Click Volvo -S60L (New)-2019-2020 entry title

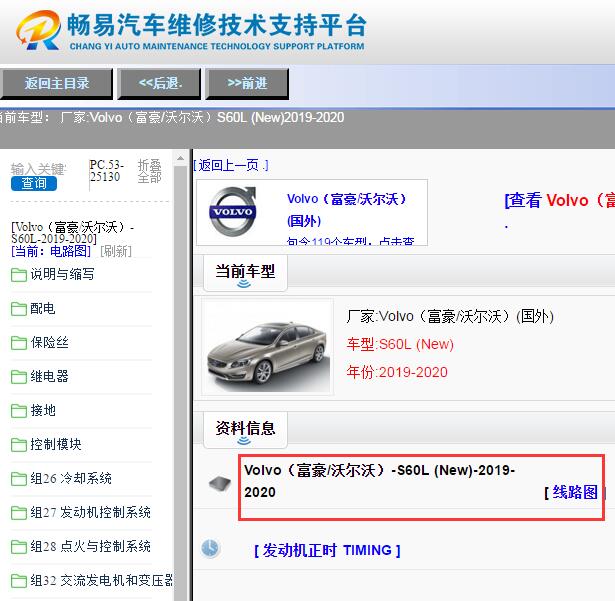click(379, 481)
